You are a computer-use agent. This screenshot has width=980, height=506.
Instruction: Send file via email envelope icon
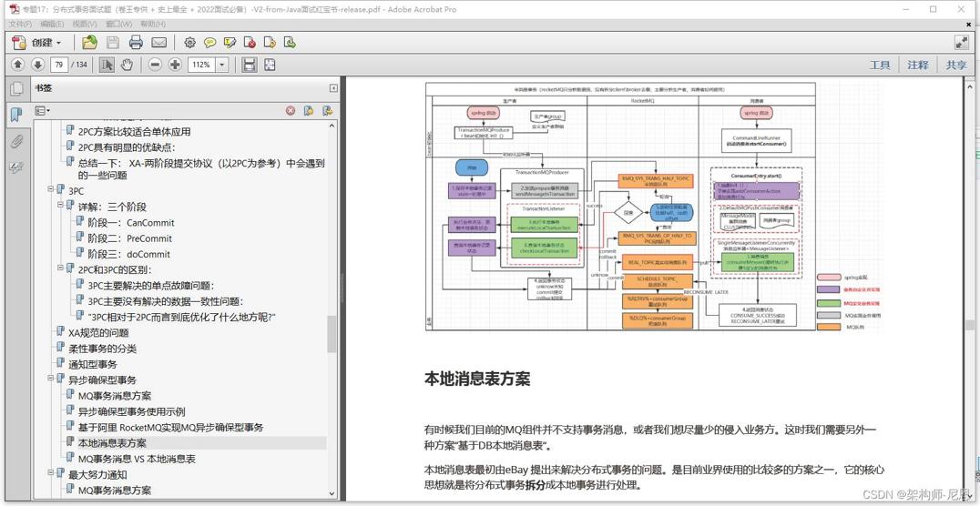point(158,43)
